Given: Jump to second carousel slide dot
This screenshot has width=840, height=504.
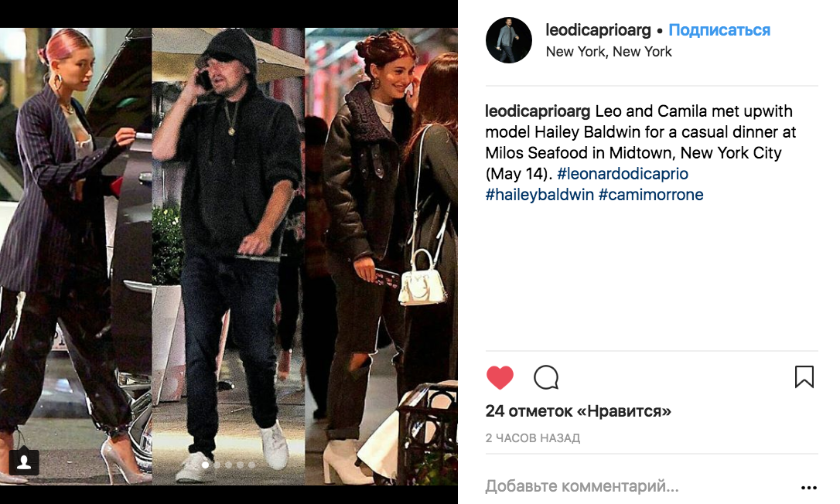Looking at the screenshot, I should point(217,465).
